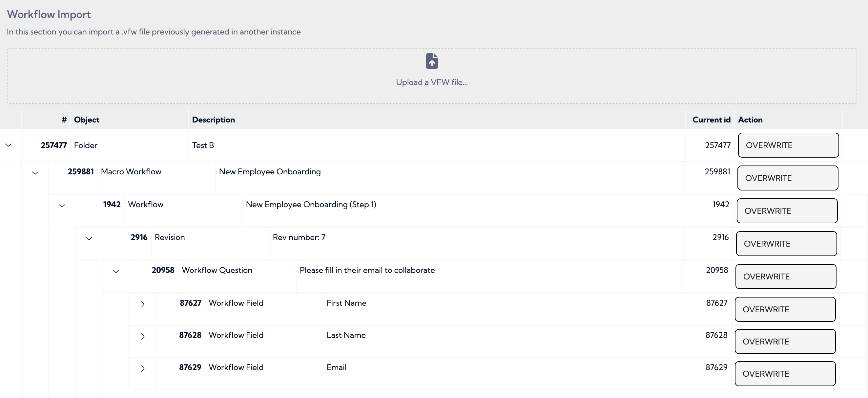Click the Current id column header
The width and height of the screenshot is (868, 398).
point(712,120)
